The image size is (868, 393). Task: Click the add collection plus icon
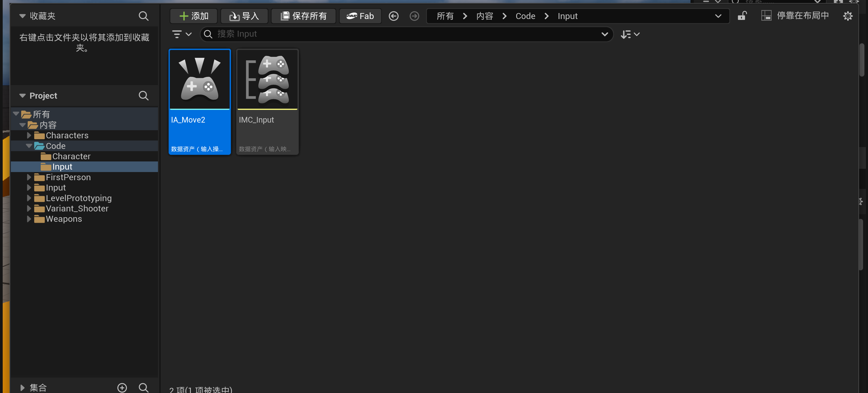point(122,388)
